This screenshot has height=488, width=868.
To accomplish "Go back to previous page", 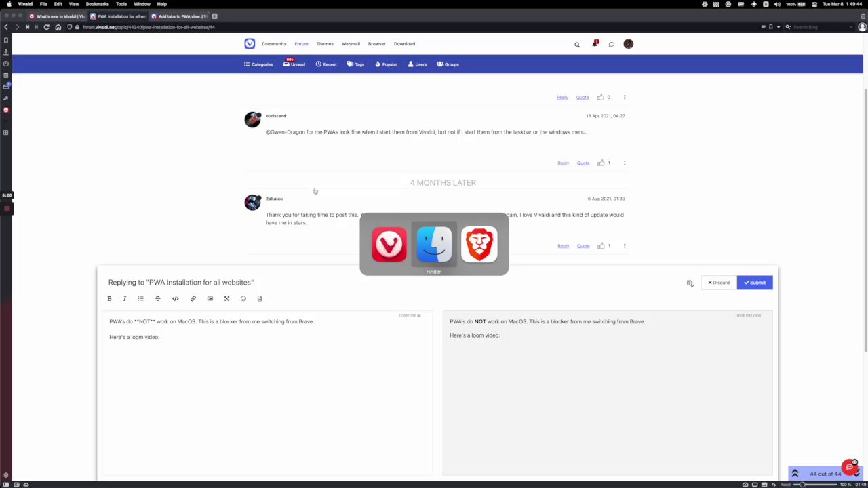I will coord(6,27).
